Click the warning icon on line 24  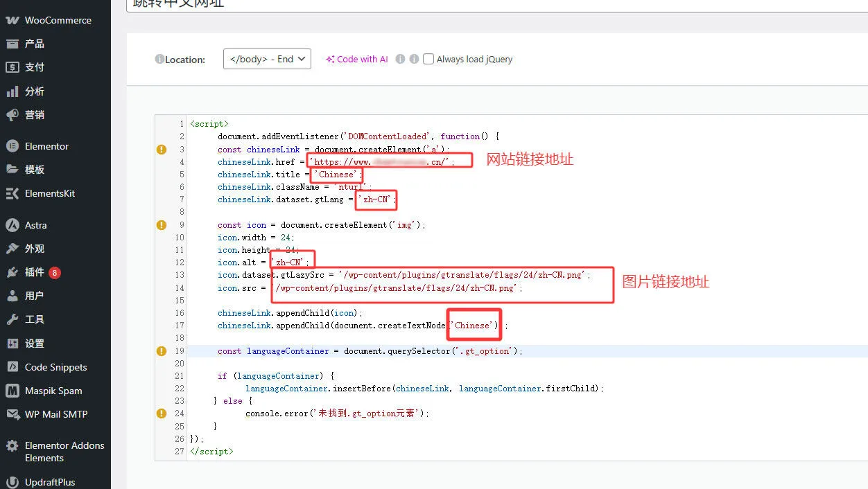[x=162, y=414]
